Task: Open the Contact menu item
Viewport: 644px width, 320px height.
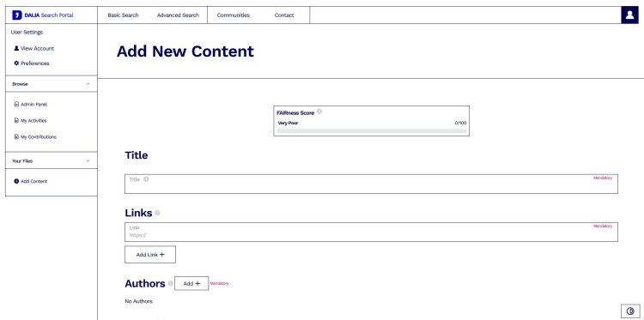Action: (284, 15)
